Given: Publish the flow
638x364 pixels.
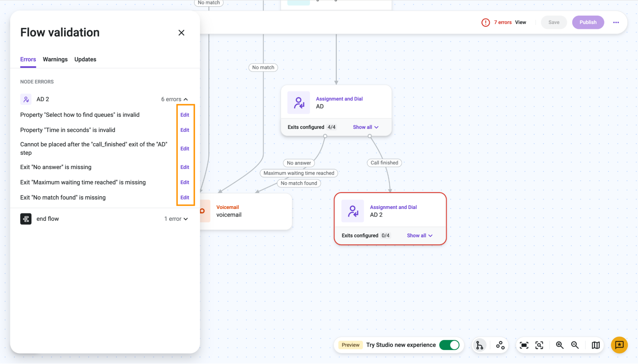Looking at the screenshot, I should 588,22.
